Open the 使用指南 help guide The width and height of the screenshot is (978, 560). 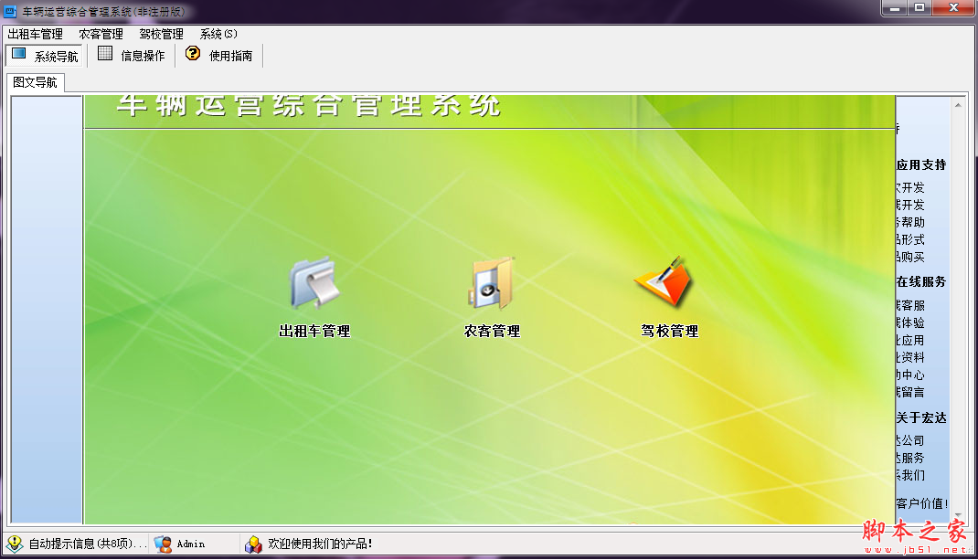(x=219, y=56)
